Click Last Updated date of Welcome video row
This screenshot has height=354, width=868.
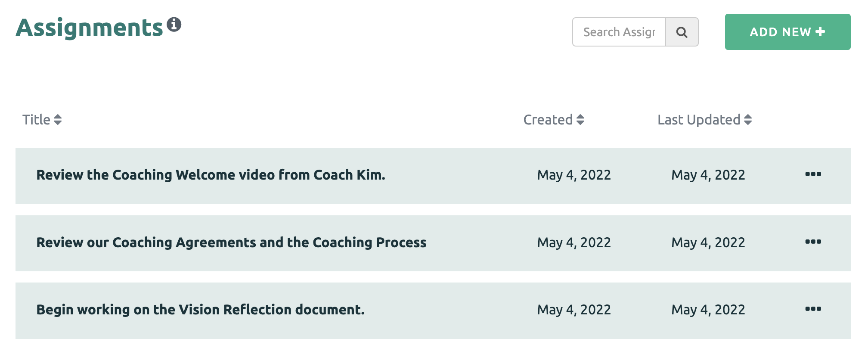[708, 175]
